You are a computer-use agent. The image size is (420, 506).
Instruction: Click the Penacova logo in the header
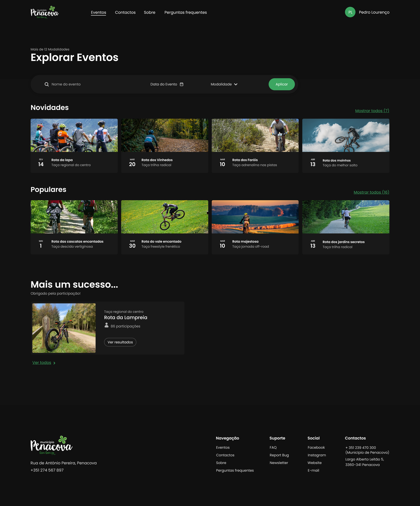coord(45,12)
